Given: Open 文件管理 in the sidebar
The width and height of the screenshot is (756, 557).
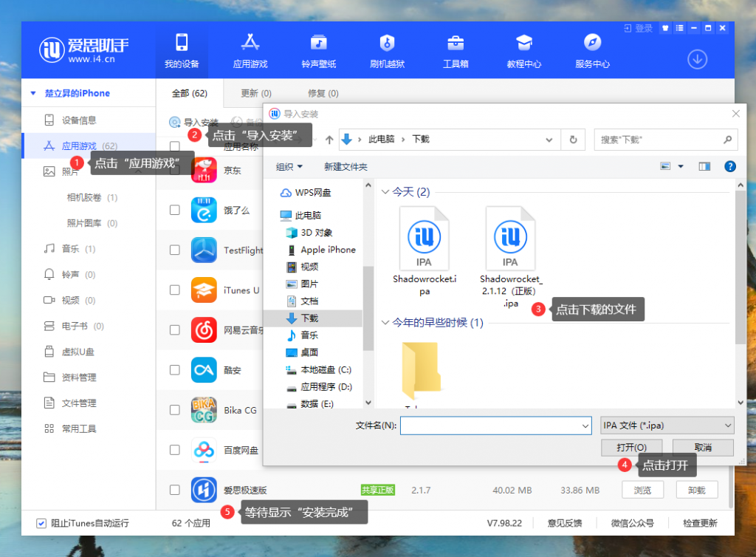Looking at the screenshot, I should (x=79, y=403).
